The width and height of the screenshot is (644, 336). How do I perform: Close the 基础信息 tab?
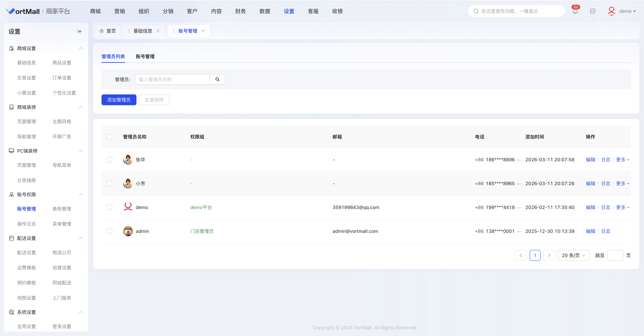pyautogui.click(x=158, y=31)
